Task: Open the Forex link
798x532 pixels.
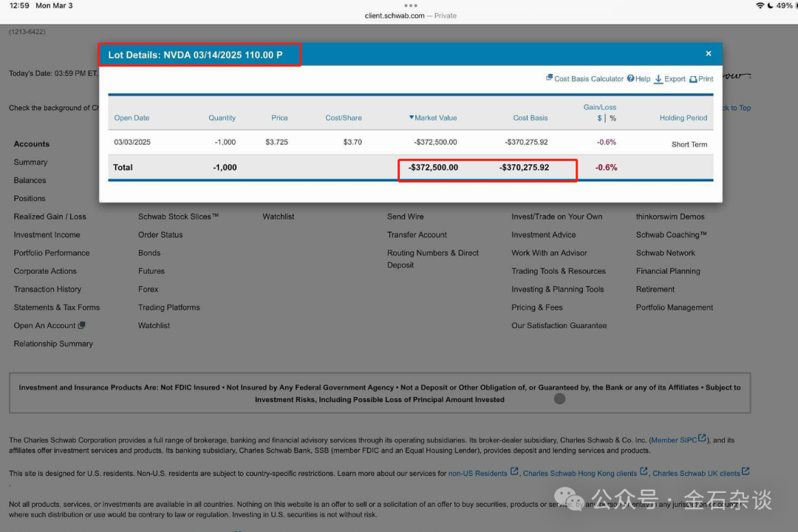Action: 148,289
